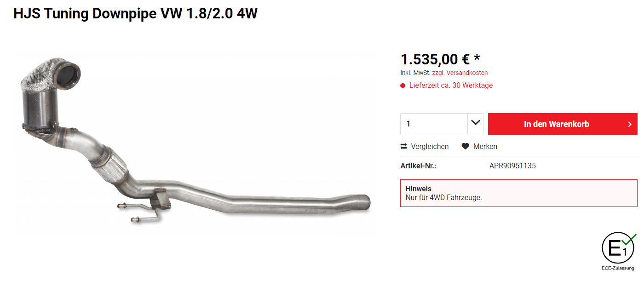Click the compare arrows icon beside Vergleichen

[403, 146]
